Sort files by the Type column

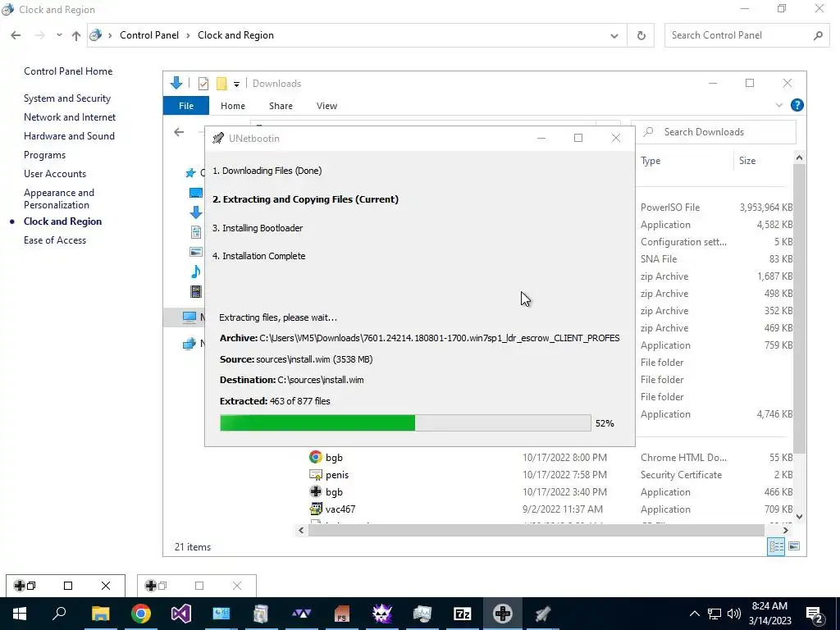[x=651, y=161]
